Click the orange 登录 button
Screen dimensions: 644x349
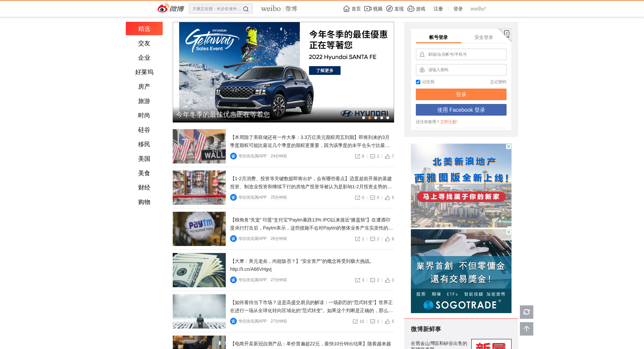pos(461,94)
